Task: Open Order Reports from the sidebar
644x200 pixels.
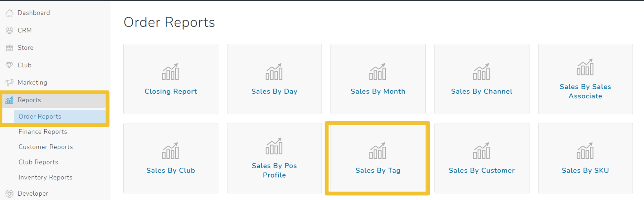Action: 40,116
